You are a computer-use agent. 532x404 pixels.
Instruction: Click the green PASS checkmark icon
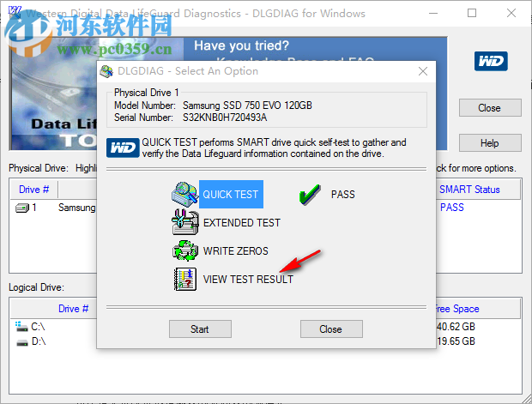coord(310,195)
